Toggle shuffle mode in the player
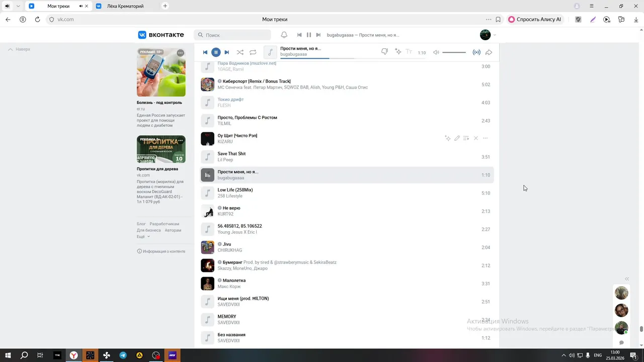This screenshot has width=644, height=362. point(240,52)
